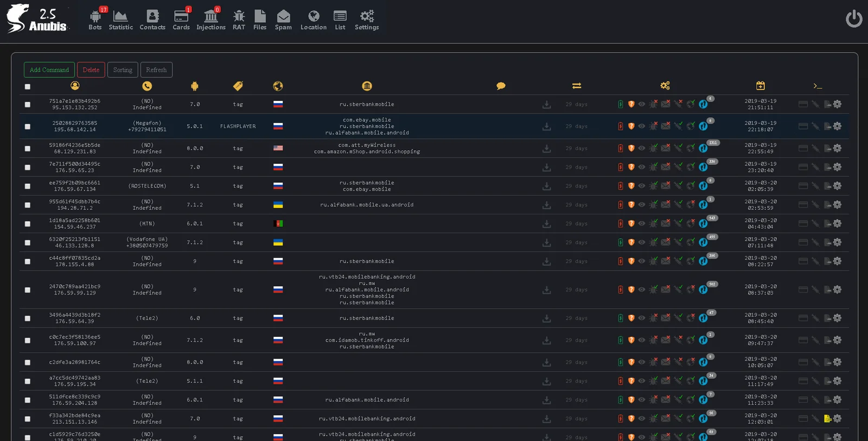Open the Files page
The width and height of the screenshot is (868, 441).
coord(260,20)
